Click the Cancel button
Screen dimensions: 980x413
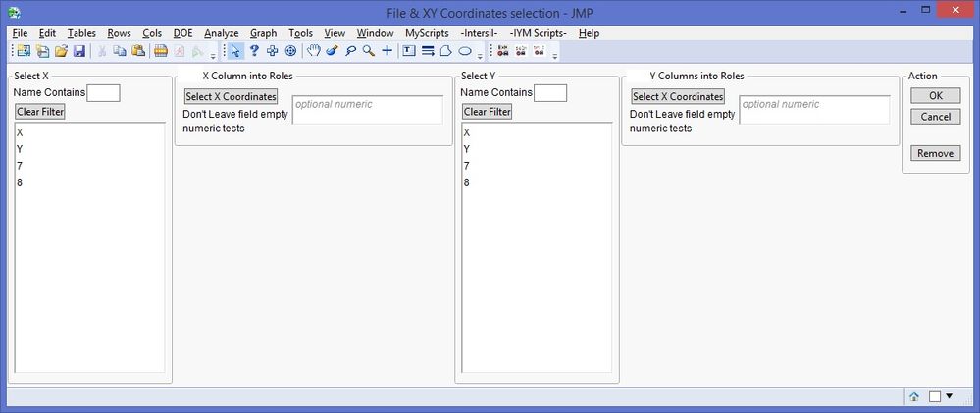(x=935, y=117)
